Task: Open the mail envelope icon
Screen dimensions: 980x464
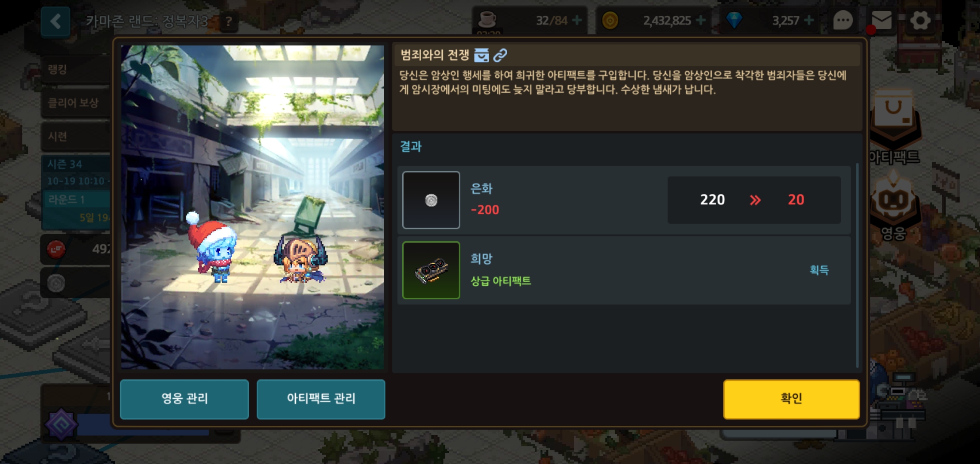Action: pos(881,20)
